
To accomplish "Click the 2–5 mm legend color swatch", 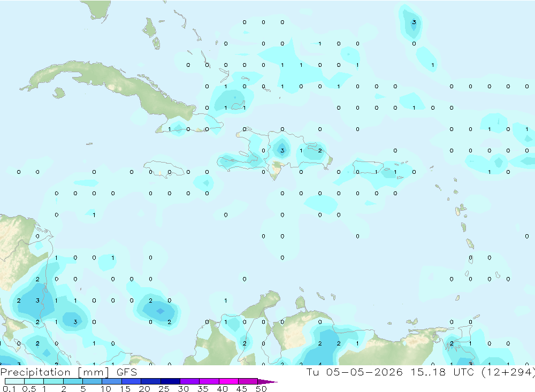I will (x=73, y=381).
